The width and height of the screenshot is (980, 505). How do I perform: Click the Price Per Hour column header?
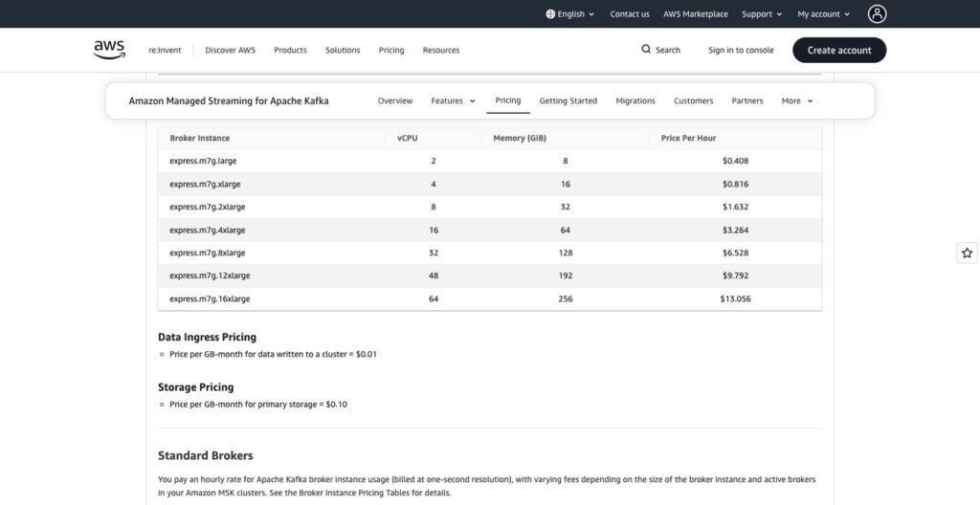point(689,138)
